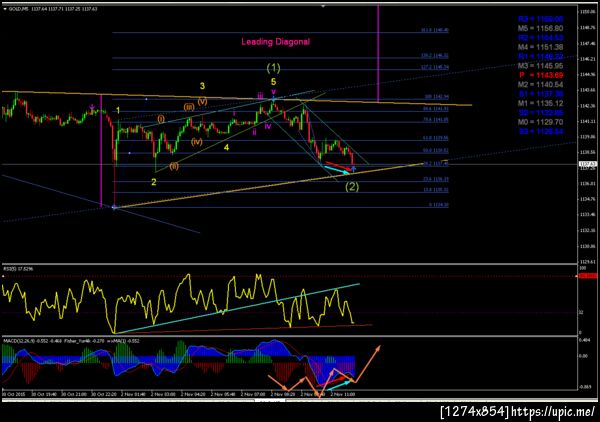Image resolution: width=600 pixels, height=422 pixels.
Task: Select the yellow wave label 4
Action: (x=227, y=147)
